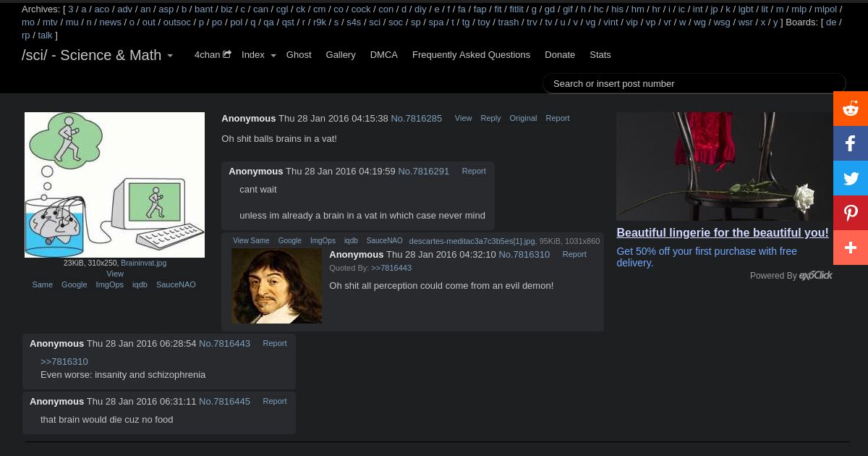
Task: Open more share options plus icon
Action: [851, 248]
